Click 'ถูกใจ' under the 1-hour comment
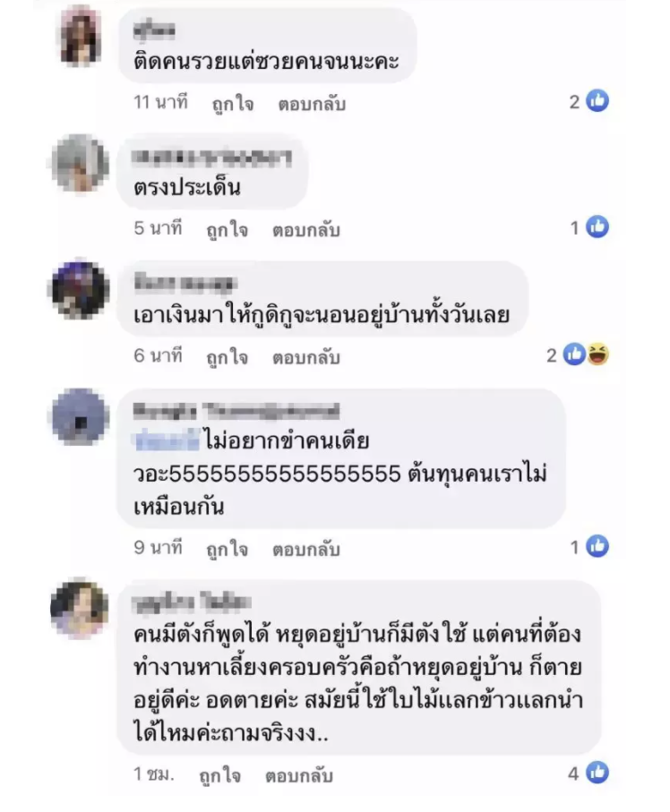 [219, 775]
